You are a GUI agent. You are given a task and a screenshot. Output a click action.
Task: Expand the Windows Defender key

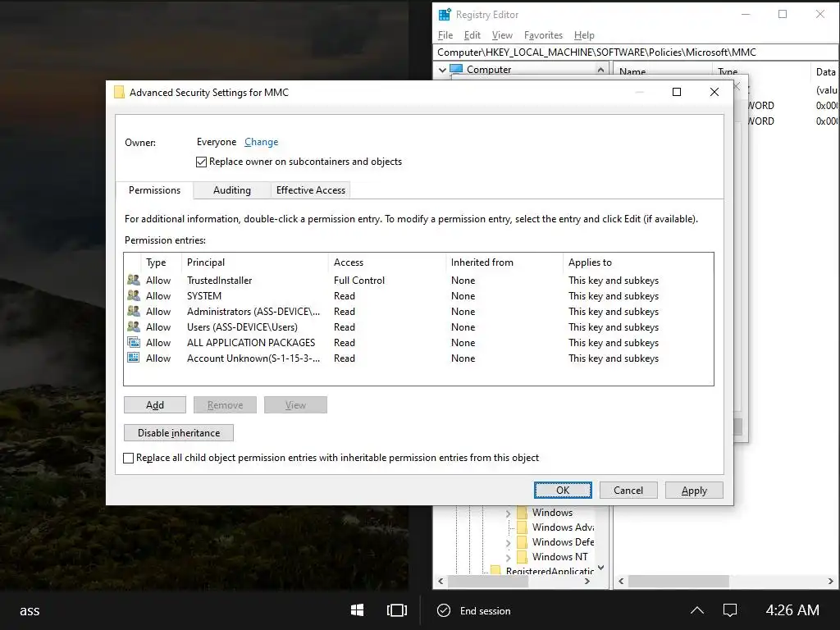point(508,543)
